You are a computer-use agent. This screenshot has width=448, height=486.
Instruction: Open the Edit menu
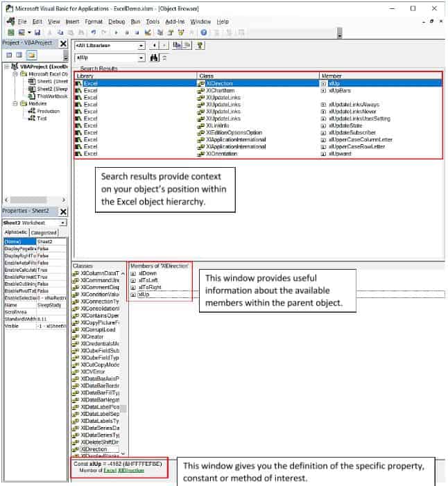point(37,21)
